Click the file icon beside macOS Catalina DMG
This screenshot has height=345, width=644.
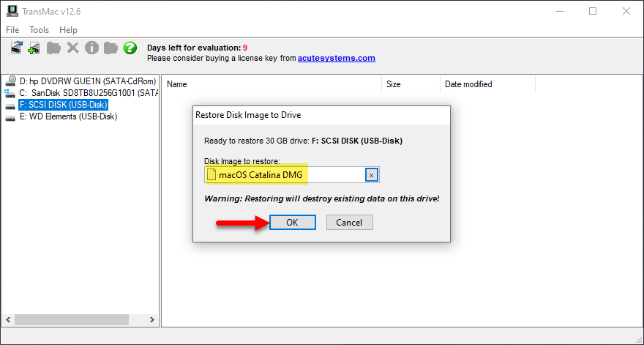[211, 175]
